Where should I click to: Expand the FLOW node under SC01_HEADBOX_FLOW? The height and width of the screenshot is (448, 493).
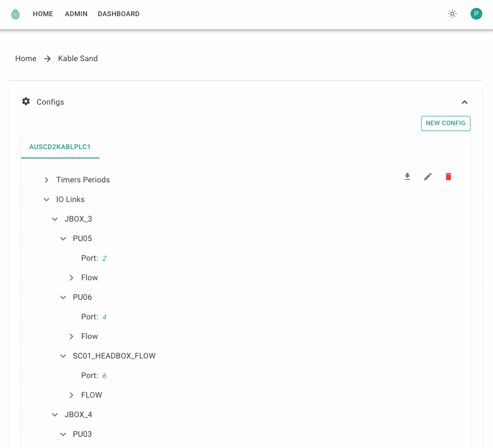pos(71,395)
